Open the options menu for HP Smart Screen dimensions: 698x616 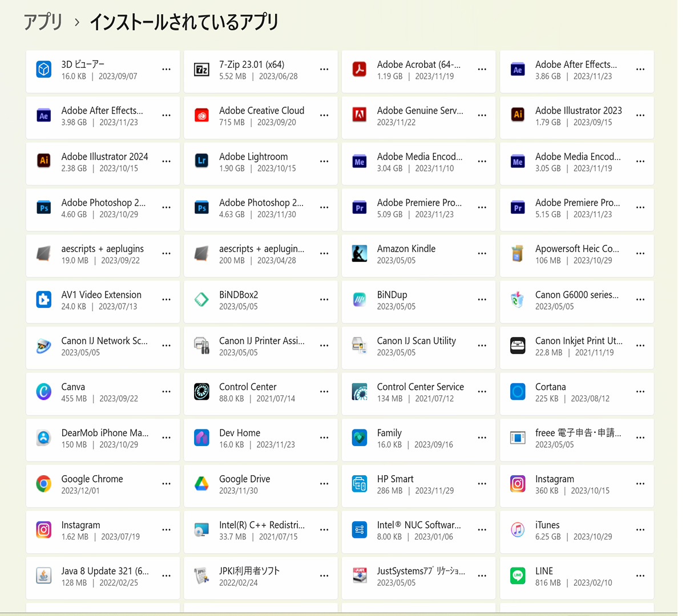tap(482, 484)
